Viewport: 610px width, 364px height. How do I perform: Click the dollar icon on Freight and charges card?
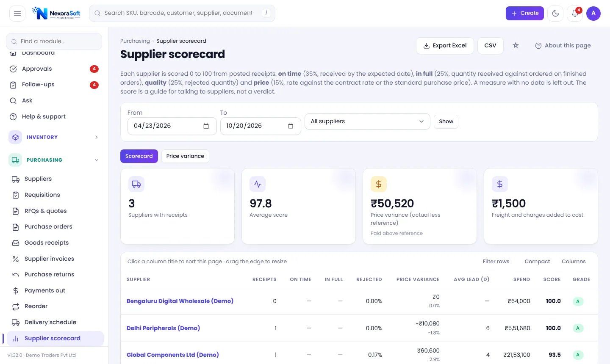point(500,184)
